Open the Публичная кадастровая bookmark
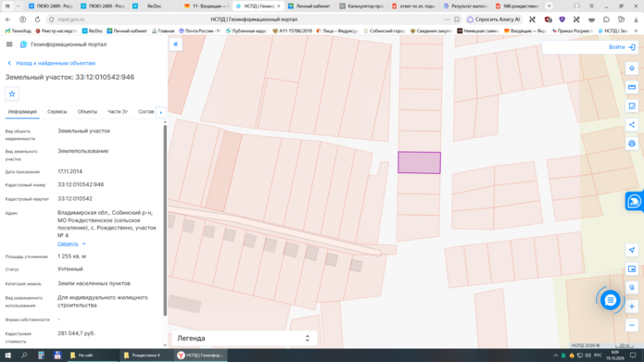Image resolution: width=644 pixels, height=362 pixels. 246,31
